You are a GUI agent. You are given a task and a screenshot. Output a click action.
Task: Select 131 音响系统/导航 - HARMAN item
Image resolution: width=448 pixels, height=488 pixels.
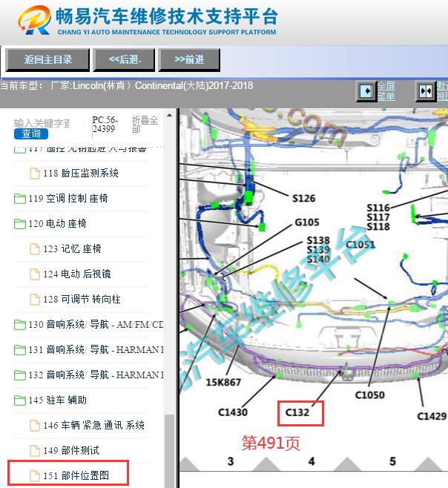pyautogui.click(x=96, y=349)
